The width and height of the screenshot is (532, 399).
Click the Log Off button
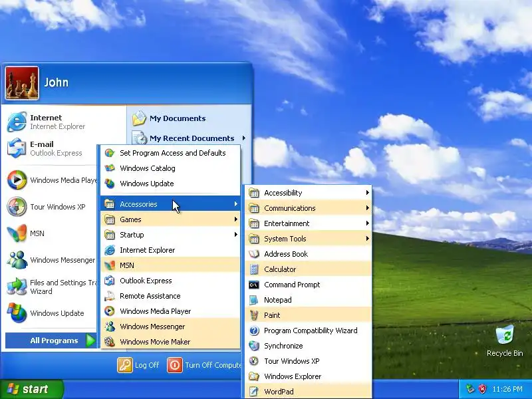138,365
